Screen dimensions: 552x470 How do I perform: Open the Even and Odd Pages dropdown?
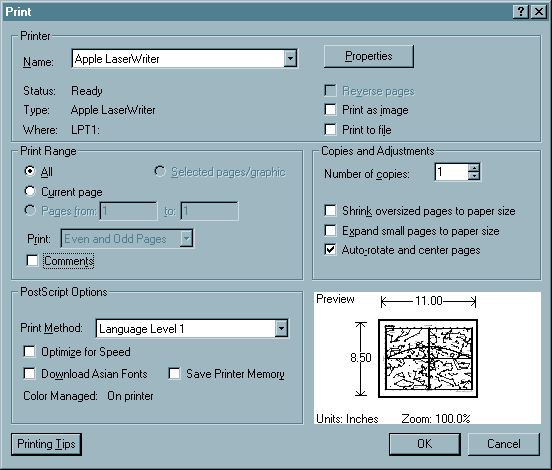click(x=186, y=239)
